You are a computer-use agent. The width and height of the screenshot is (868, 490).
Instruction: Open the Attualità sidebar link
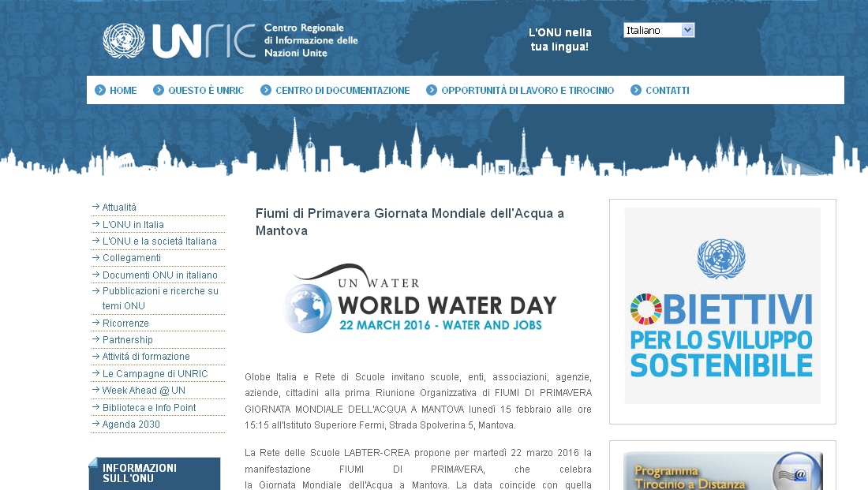[119, 207]
